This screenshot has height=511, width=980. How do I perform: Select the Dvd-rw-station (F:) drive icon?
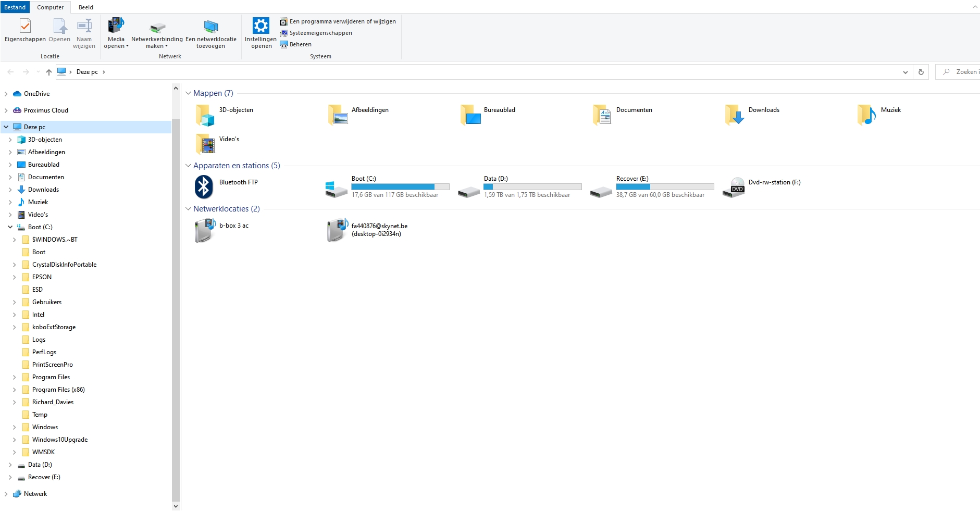(x=734, y=188)
